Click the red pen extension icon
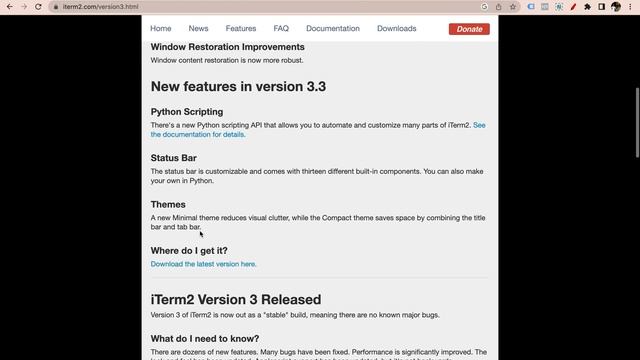The image size is (640, 360). click(573, 7)
